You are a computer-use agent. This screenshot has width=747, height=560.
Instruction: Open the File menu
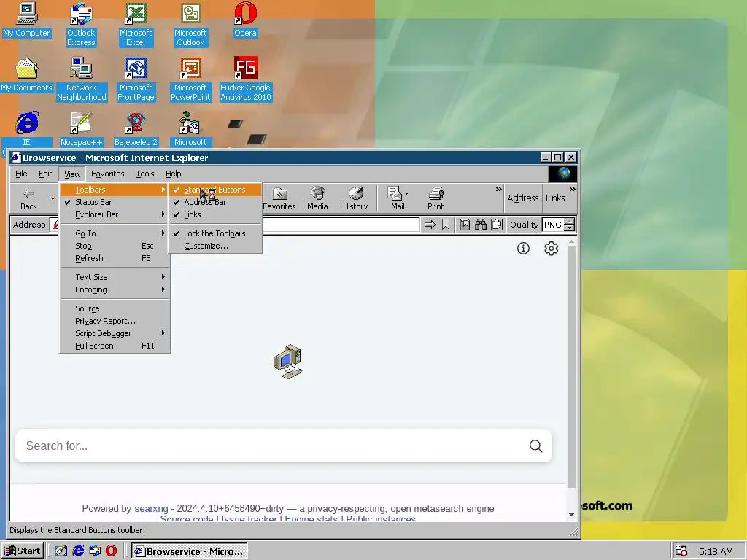coord(21,174)
